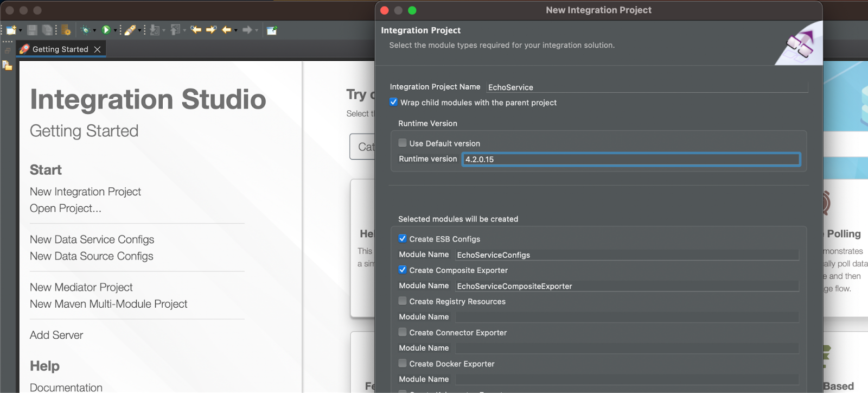Click the Forward navigation arrow icon
868x393 pixels.
(247, 30)
